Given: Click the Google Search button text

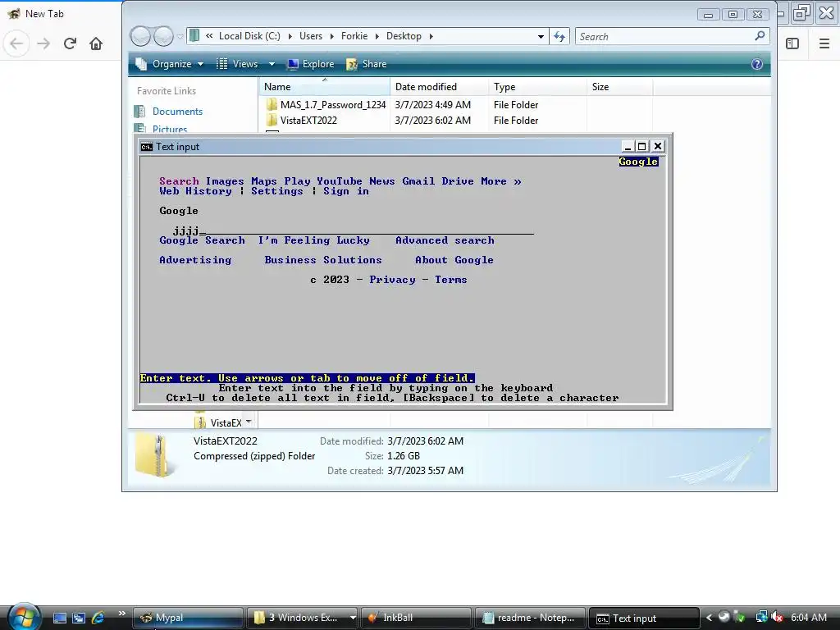Looking at the screenshot, I should (x=202, y=240).
